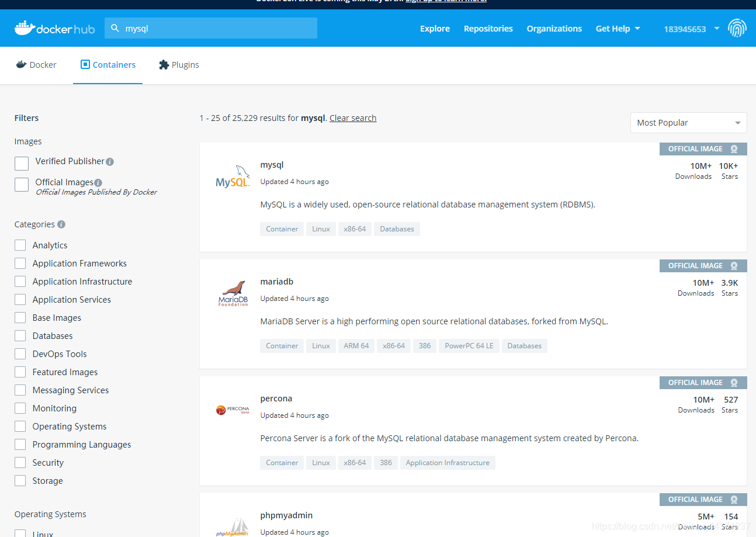Switch to the Containers tab
Viewport: 756px width, 537px height.
pyautogui.click(x=108, y=65)
